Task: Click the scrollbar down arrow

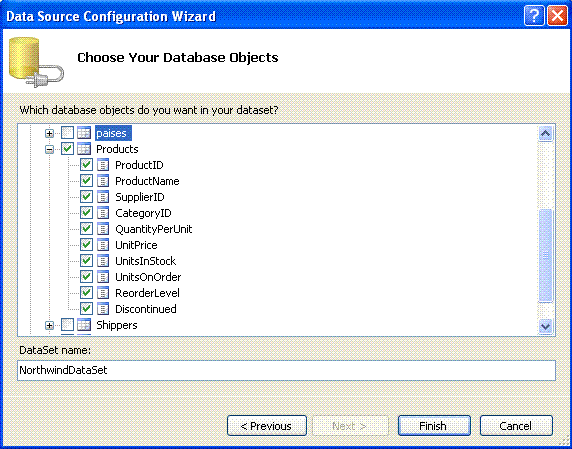Action: click(545, 325)
